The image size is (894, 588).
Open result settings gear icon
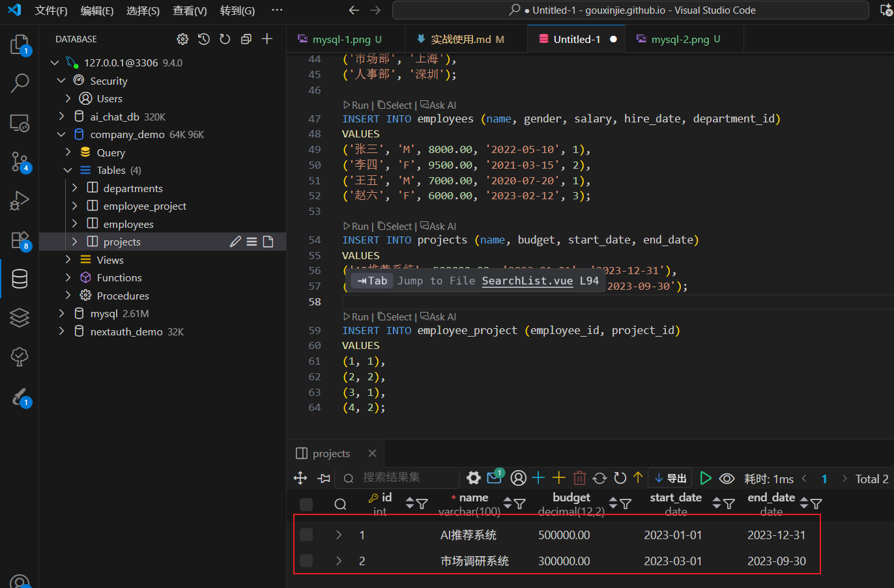click(474, 478)
